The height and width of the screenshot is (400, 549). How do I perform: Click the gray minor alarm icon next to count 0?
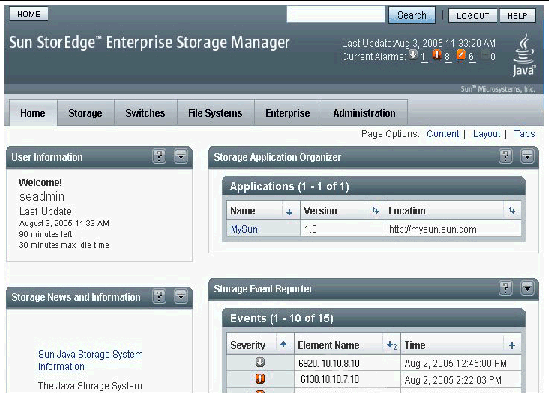coord(485,55)
